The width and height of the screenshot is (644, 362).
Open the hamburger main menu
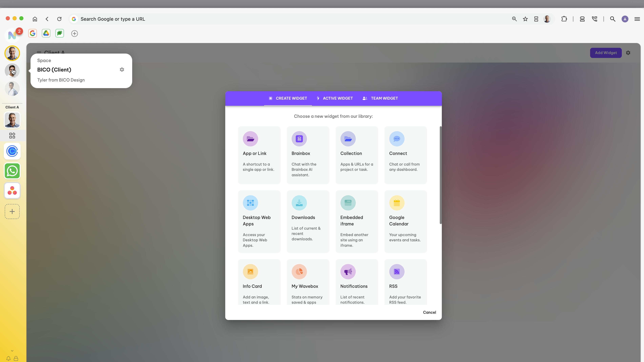(x=637, y=19)
